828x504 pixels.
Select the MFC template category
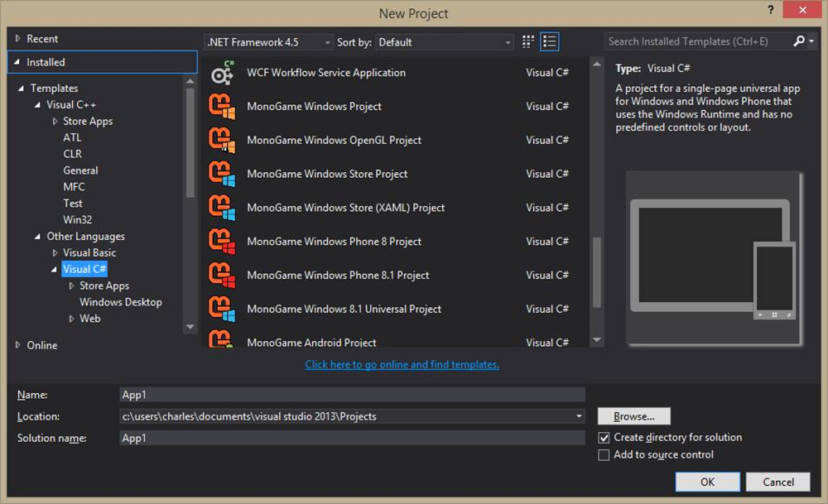(x=74, y=186)
